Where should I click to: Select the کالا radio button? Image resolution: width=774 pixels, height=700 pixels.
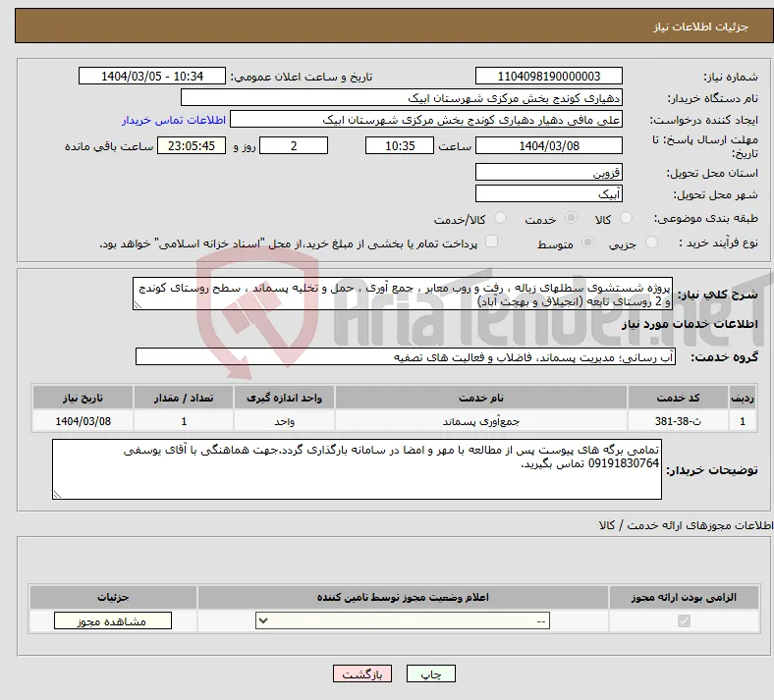[626, 218]
